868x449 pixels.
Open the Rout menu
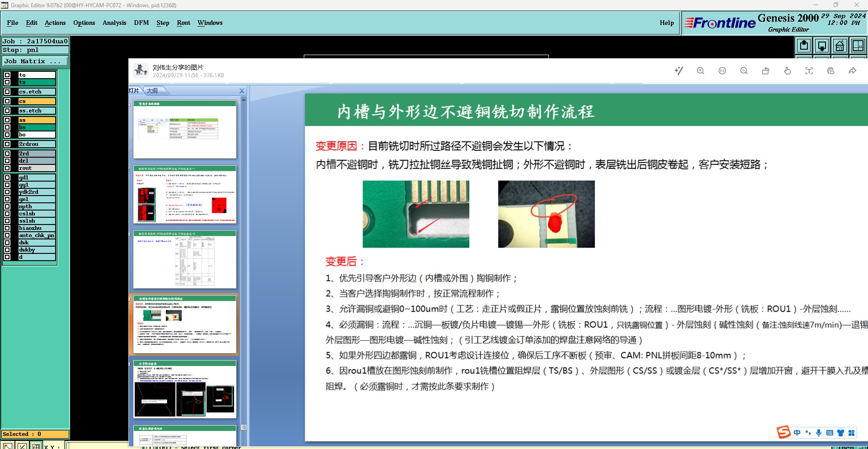184,23
